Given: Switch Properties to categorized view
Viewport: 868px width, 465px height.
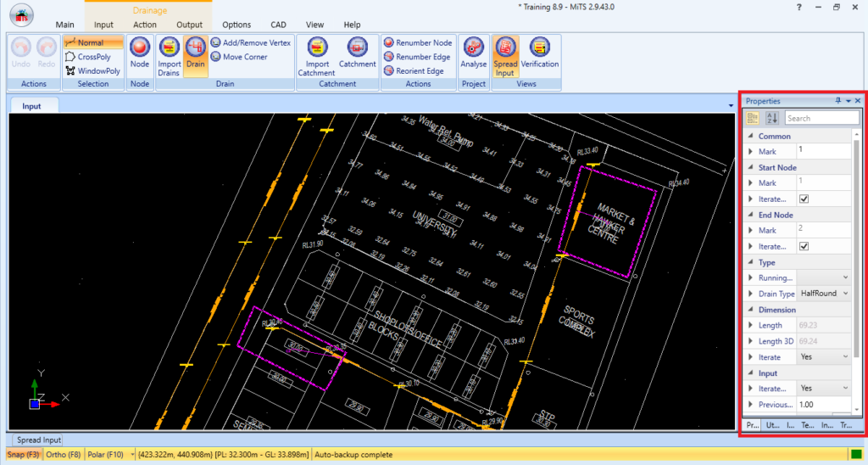Looking at the screenshot, I should [x=753, y=118].
